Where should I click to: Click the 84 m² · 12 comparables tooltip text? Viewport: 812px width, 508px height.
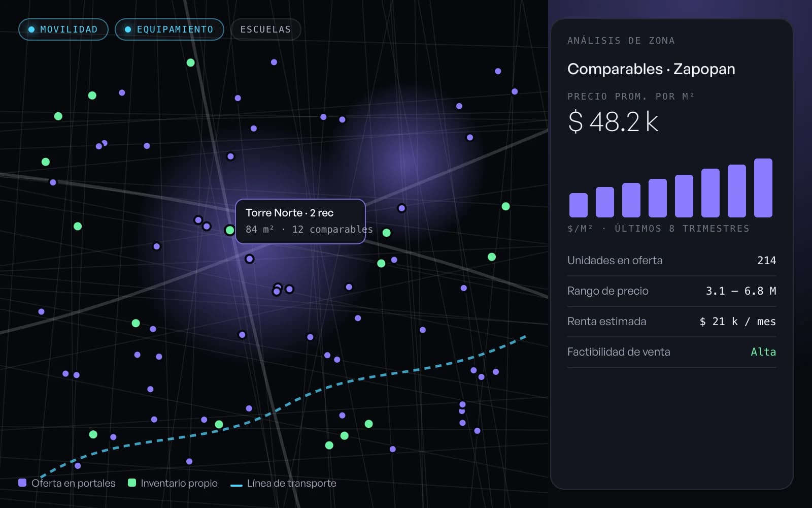coord(309,230)
